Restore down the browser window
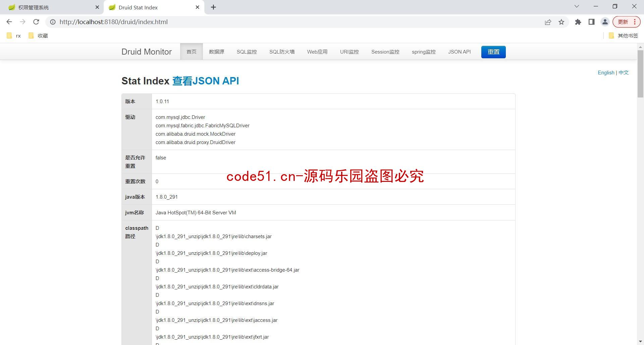This screenshot has height=345, width=644. 615,6
